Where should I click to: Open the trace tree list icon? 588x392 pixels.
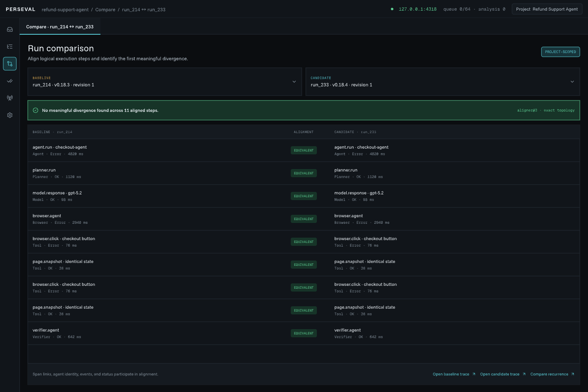point(10,47)
